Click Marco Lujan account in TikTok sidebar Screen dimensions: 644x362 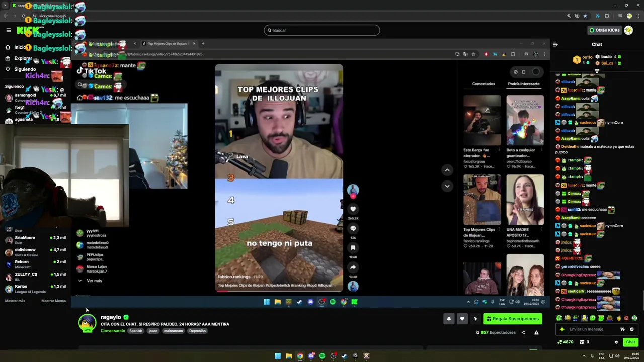pos(92,269)
